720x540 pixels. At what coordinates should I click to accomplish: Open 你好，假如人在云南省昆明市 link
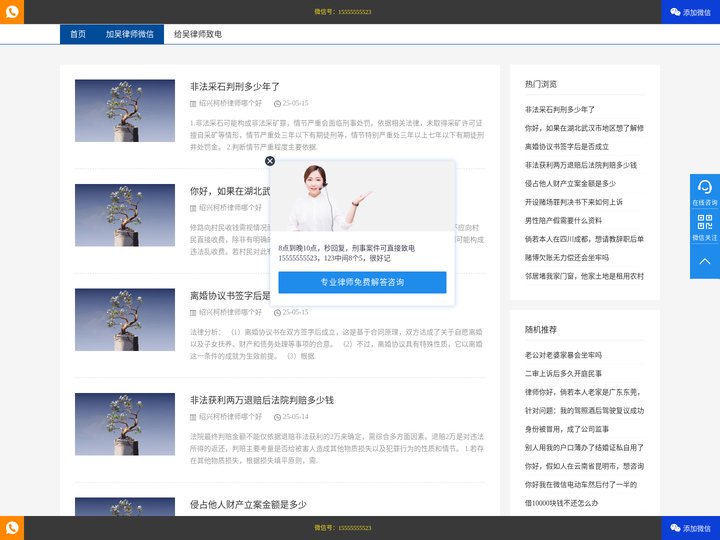[x=584, y=466]
